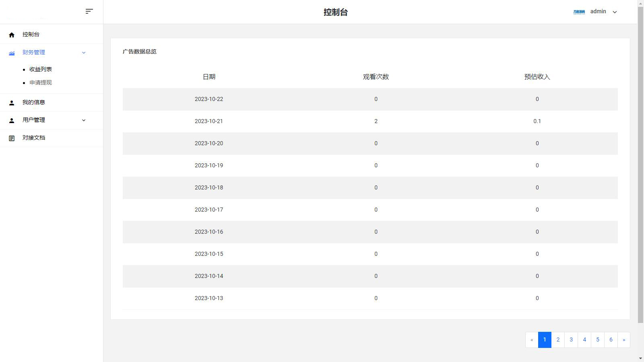Go to pagination page 6
This screenshot has height=362, width=644.
(611, 340)
